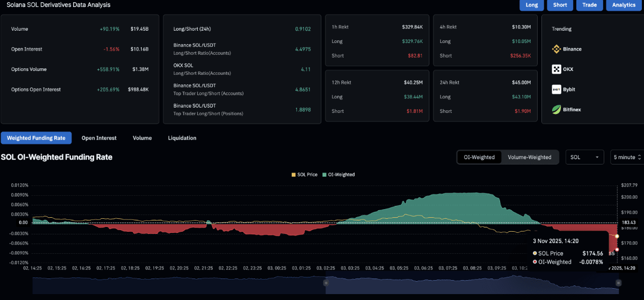644x300 pixels.
Task: Click the Long button
Action: 531,5
